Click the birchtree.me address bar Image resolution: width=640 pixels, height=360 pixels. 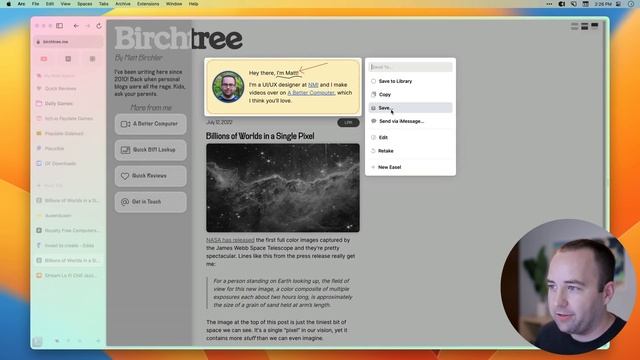pyautogui.click(x=69, y=42)
